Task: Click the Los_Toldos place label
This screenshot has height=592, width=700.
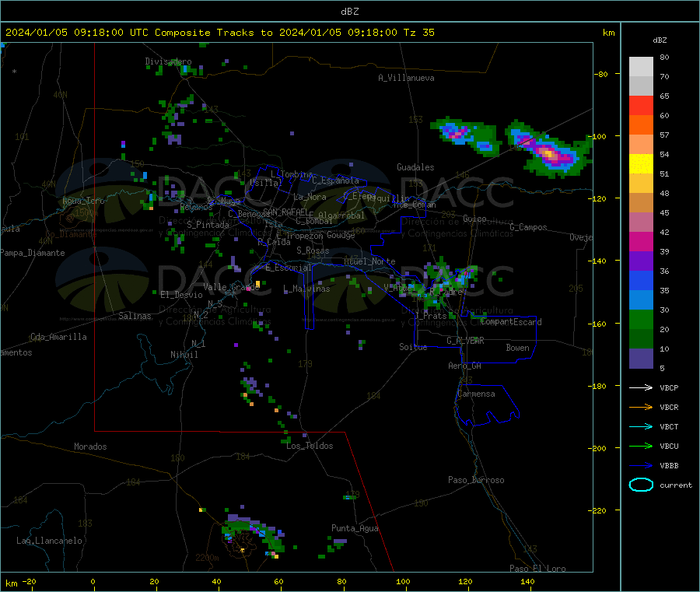Action: click(x=310, y=446)
